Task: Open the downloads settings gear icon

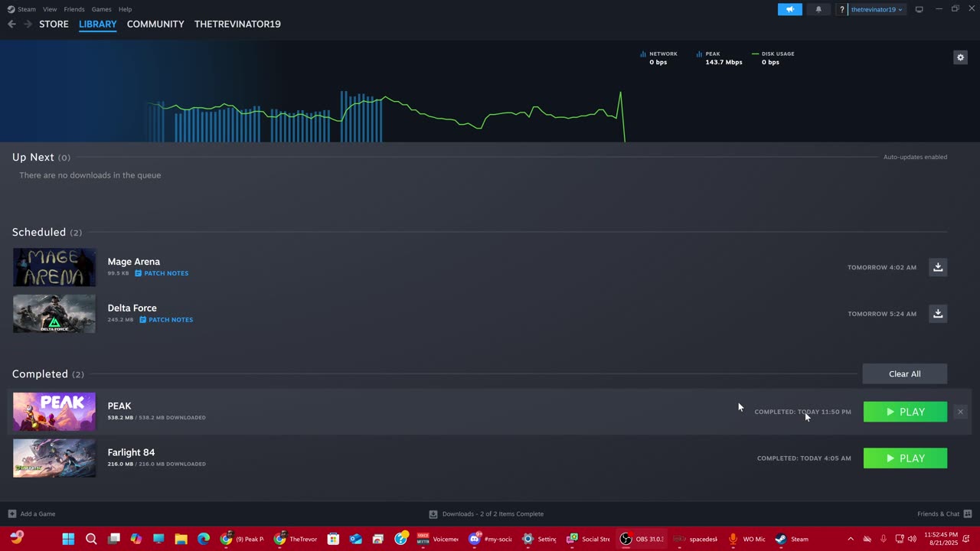Action: [960, 57]
